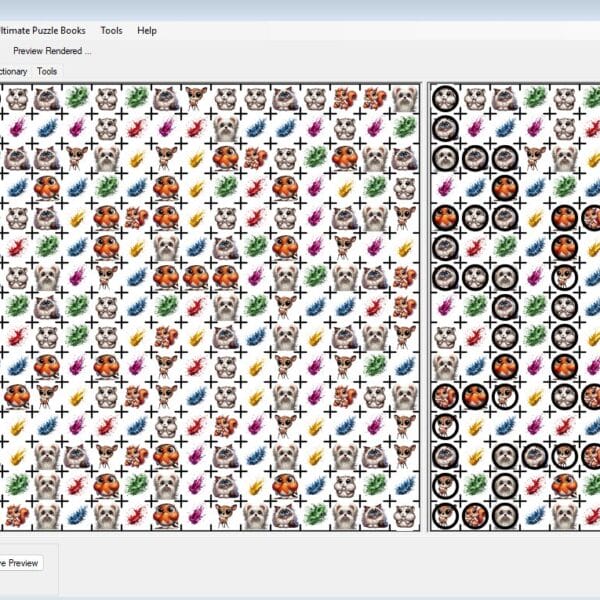600x600 pixels.
Task: Choose the deer in the left puzzle's bottom row
Action: tap(225, 515)
